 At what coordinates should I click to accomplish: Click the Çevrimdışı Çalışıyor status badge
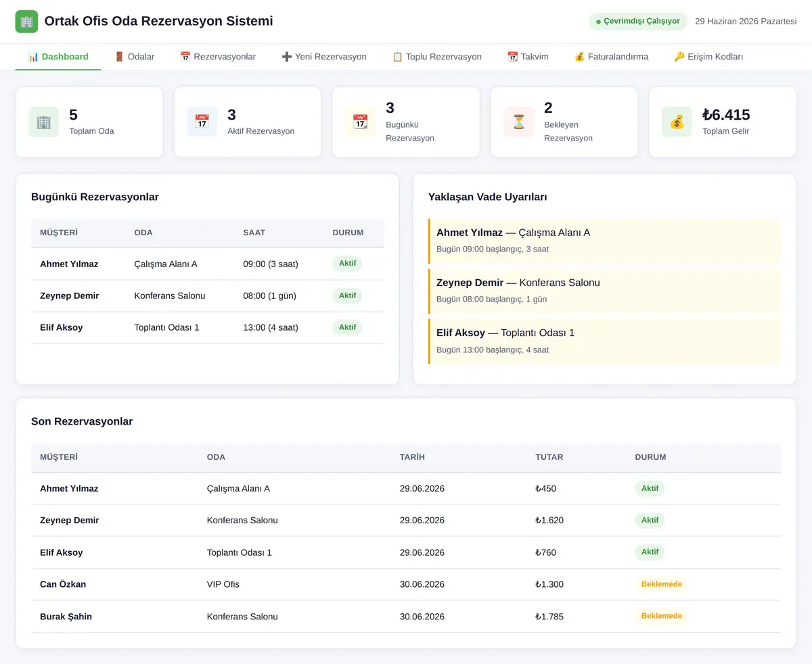point(638,22)
